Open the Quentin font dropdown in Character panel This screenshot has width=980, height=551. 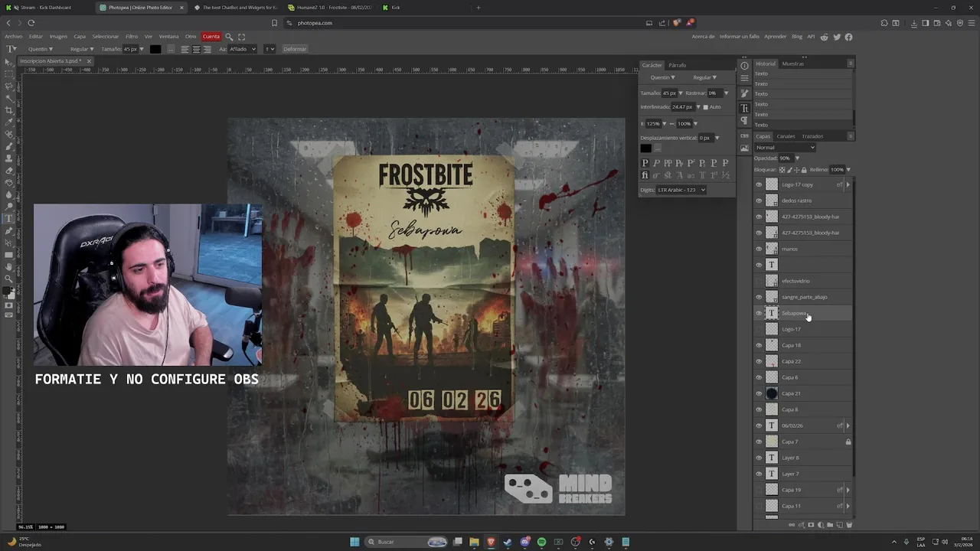[662, 77]
